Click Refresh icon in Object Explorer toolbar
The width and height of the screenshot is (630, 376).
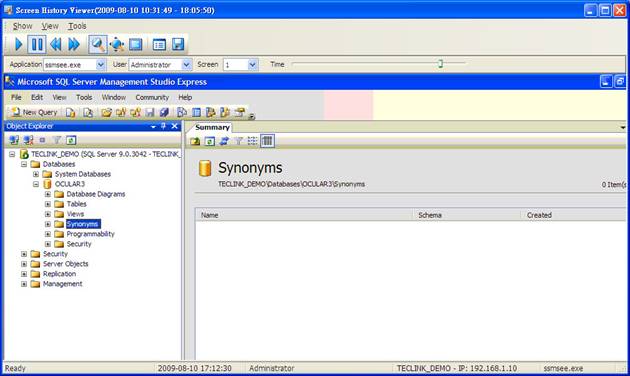point(71,140)
